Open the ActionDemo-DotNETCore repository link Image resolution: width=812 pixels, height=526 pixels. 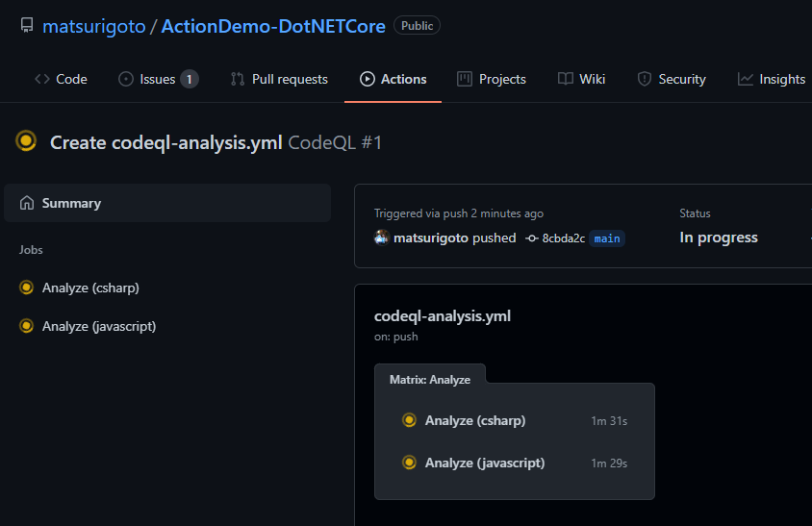point(273,26)
